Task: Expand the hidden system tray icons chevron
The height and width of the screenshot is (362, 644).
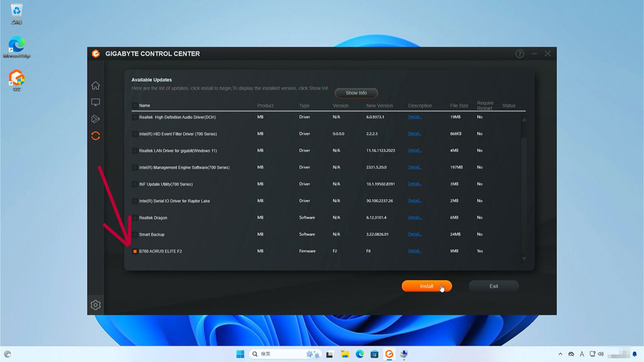Action: 560,354
